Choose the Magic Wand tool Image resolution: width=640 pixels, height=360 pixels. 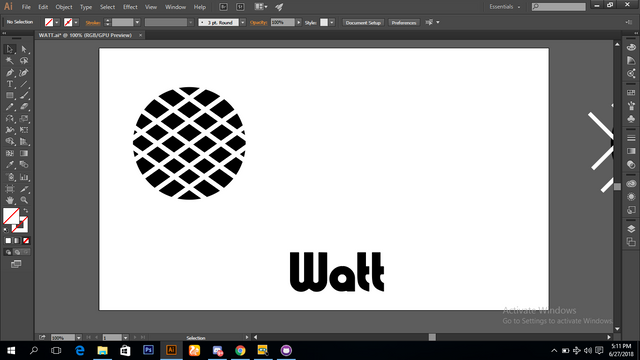pos(10,61)
